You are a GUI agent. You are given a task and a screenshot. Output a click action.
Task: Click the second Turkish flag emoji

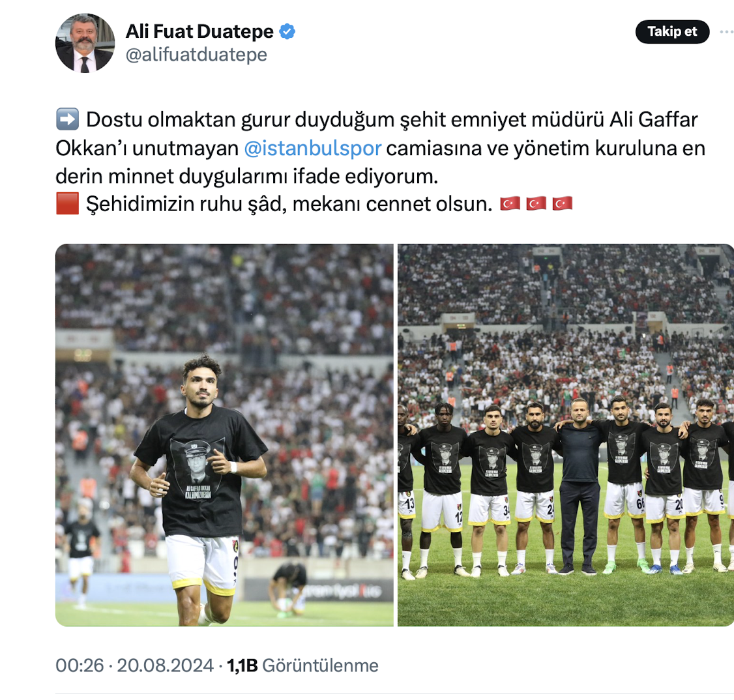tap(536, 203)
